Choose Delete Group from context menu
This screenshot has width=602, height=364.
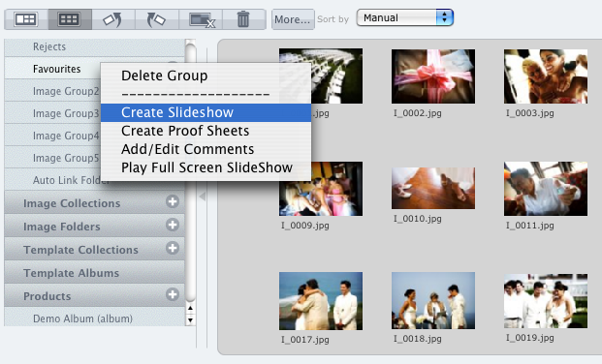point(206,76)
